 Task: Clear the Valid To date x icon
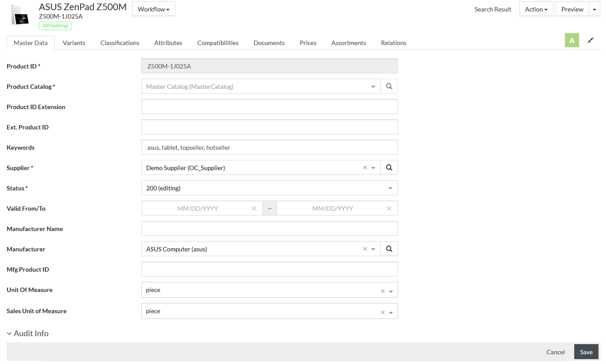(x=389, y=209)
